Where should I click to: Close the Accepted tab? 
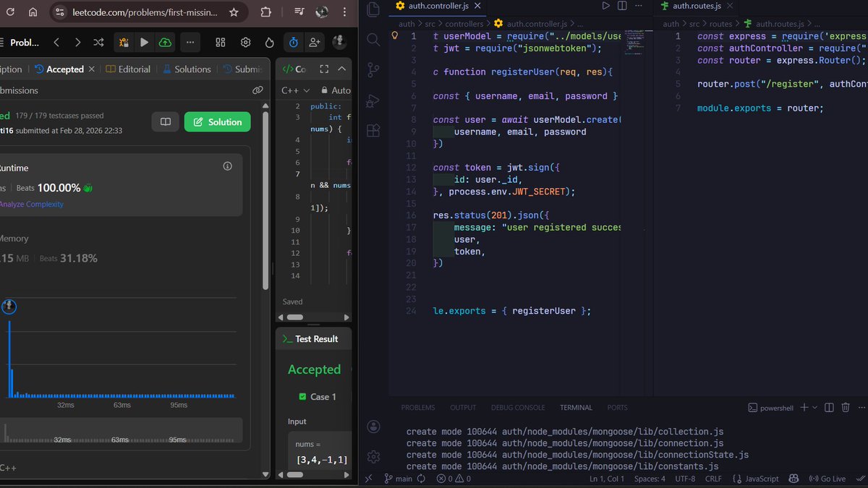coord(91,69)
